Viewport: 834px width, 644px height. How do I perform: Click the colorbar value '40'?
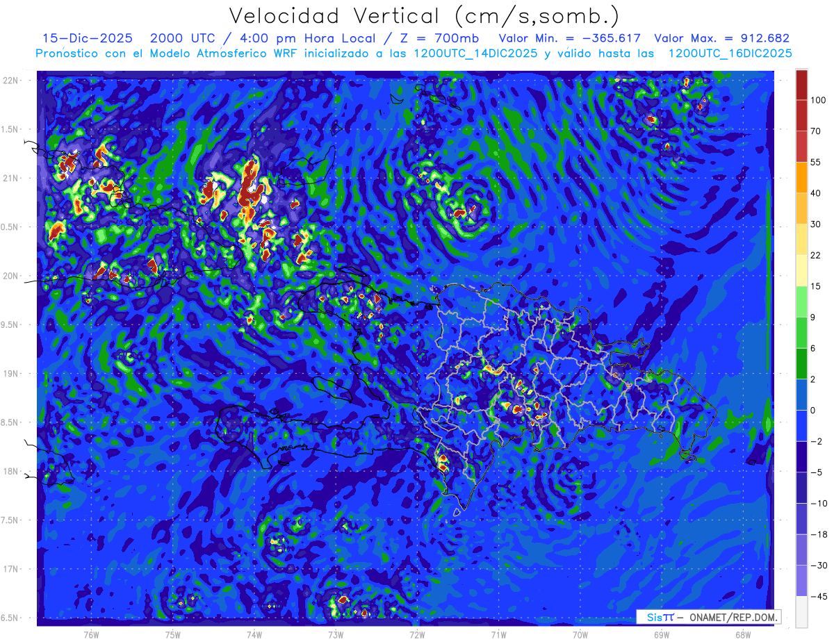point(816,193)
